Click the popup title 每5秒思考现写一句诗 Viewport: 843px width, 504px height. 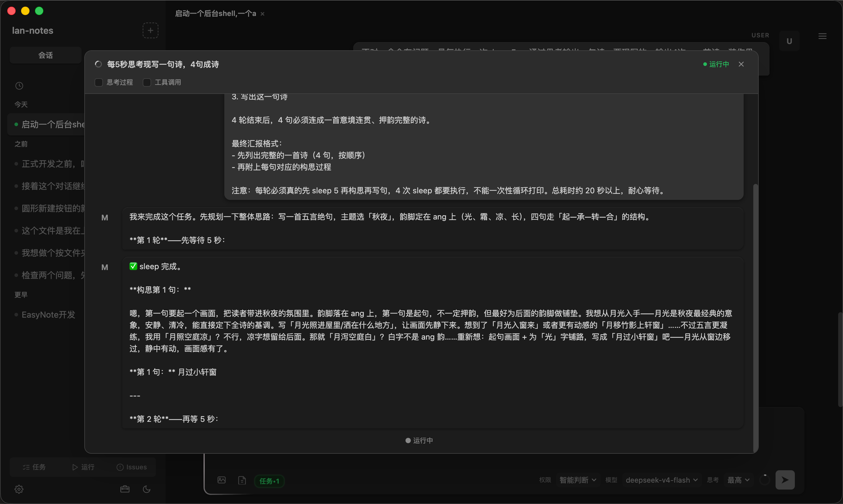coord(163,64)
